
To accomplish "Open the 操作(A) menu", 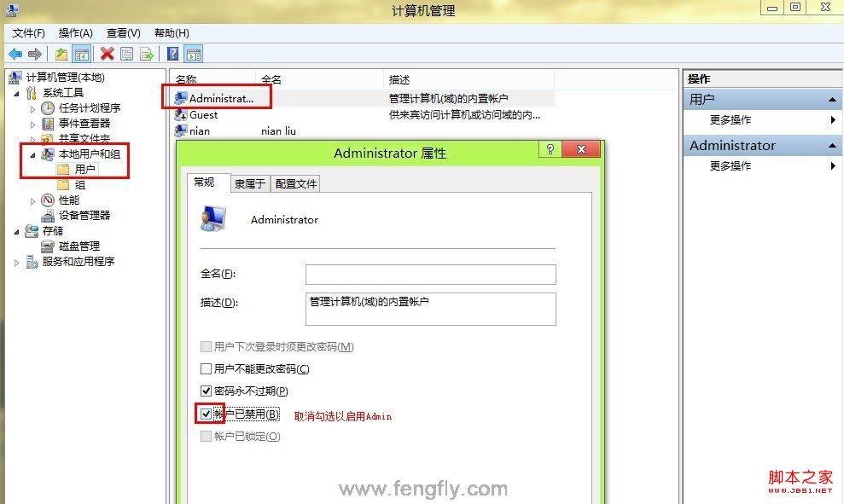I will pyautogui.click(x=75, y=33).
